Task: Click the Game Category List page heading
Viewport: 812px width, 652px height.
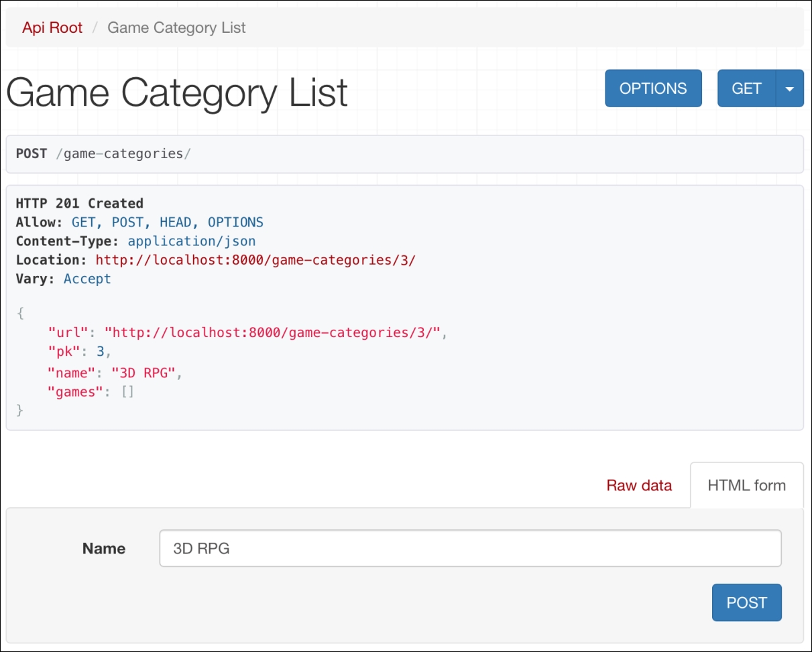Action: point(177,92)
